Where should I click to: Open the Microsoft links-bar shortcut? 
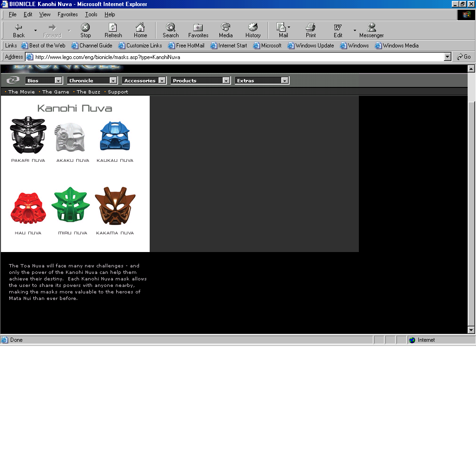click(x=267, y=46)
